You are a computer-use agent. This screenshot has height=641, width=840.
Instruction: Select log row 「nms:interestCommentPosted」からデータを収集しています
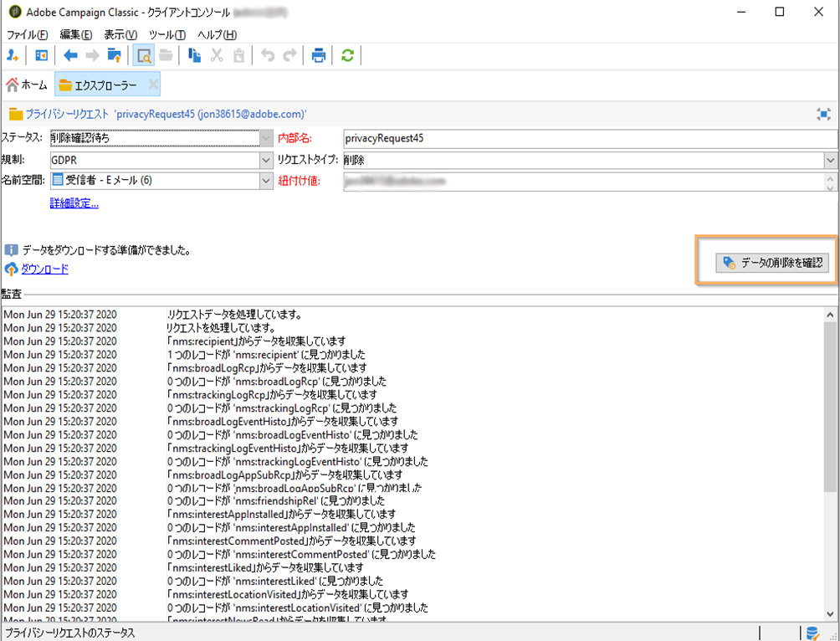tap(412, 541)
